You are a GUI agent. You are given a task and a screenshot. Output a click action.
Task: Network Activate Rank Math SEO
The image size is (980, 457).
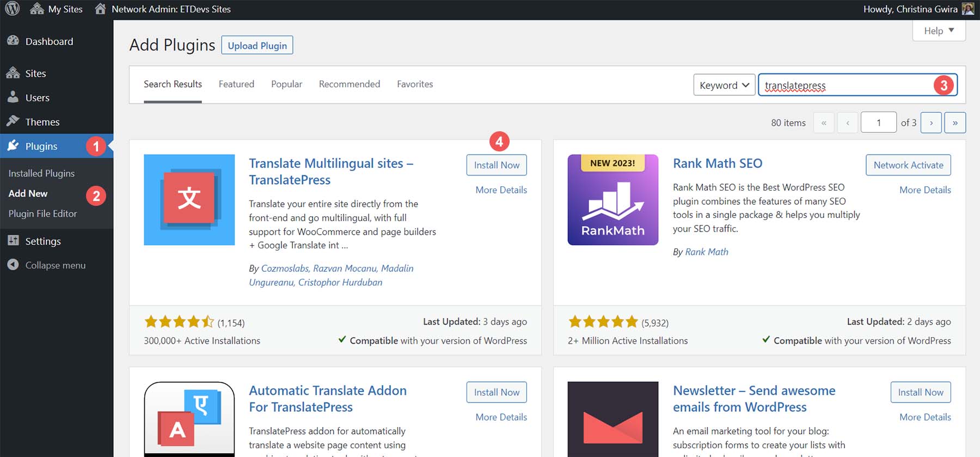pos(908,165)
